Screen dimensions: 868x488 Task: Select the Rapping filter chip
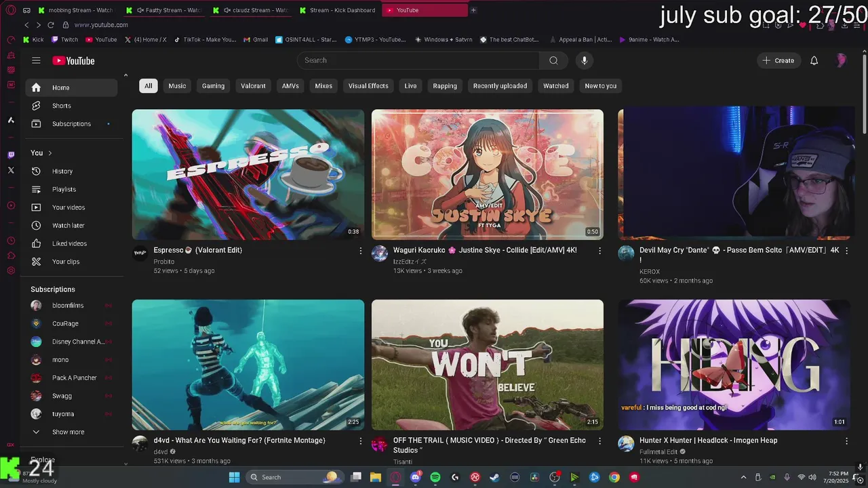pyautogui.click(x=445, y=86)
